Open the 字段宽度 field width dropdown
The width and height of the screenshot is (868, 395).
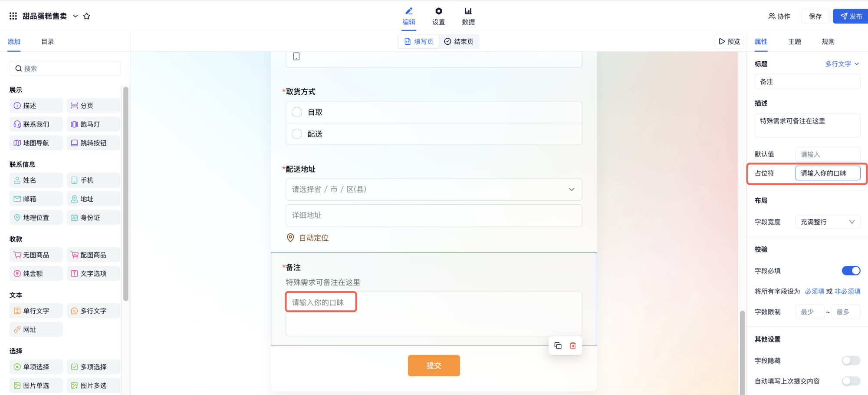coord(828,222)
